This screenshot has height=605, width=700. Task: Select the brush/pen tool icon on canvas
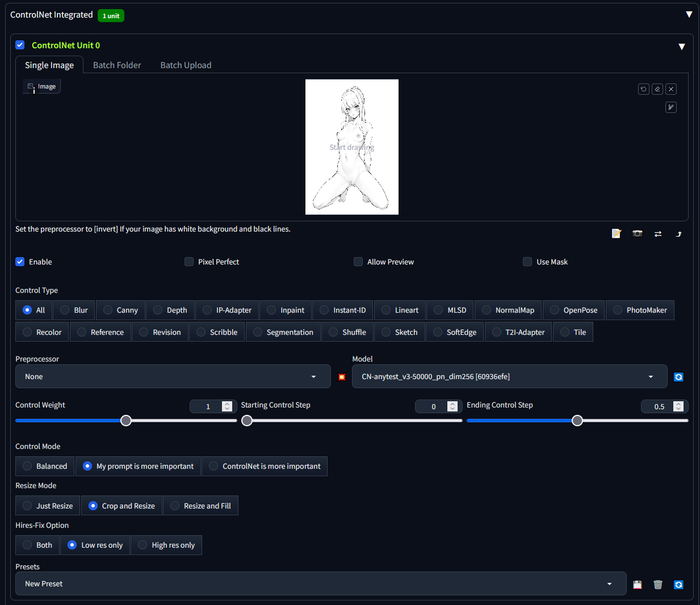[x=671, y=107]
